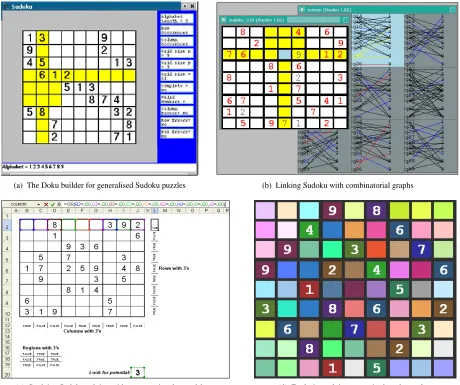Select the highlighted column L header in the spreadsheet
This screenshot has width=460, height=385.
coord(155,211)
